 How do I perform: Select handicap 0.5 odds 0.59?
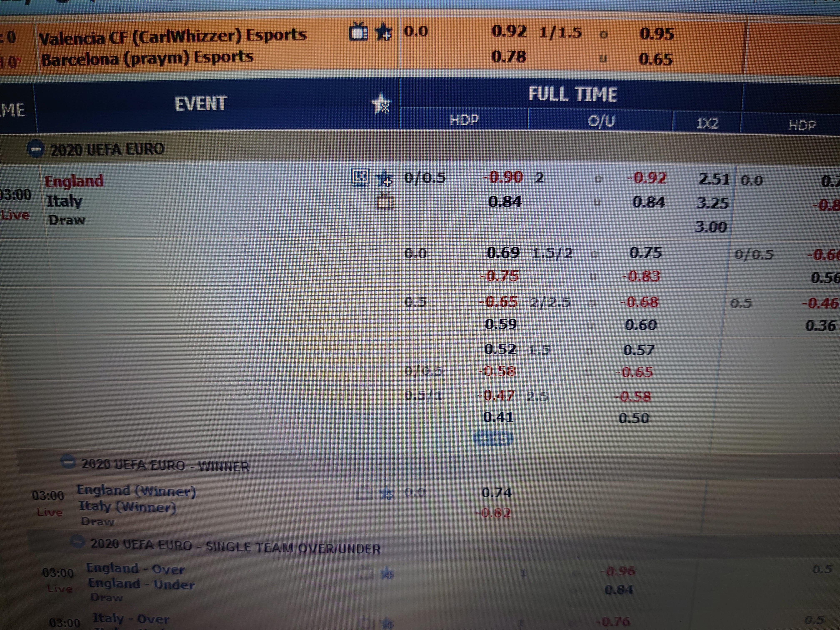(501, 324)
